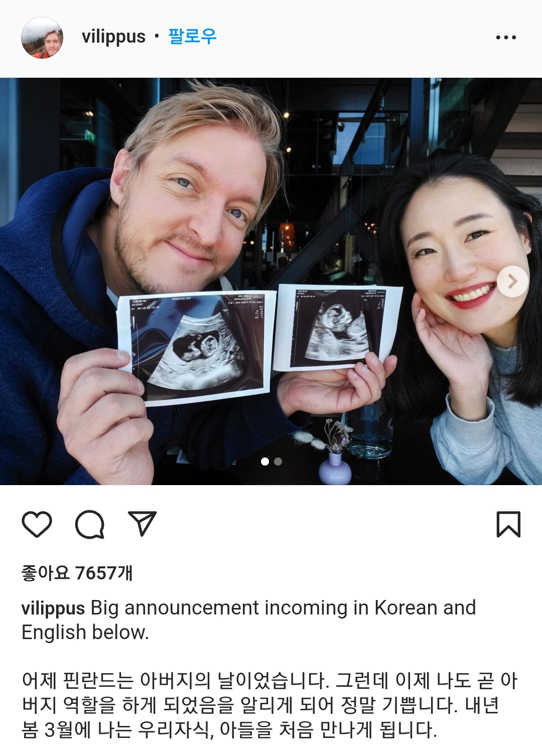Select the second carousel indicator dot
Image resolution: width=542 pixels, height=756 pixels.
pos(278,462)
